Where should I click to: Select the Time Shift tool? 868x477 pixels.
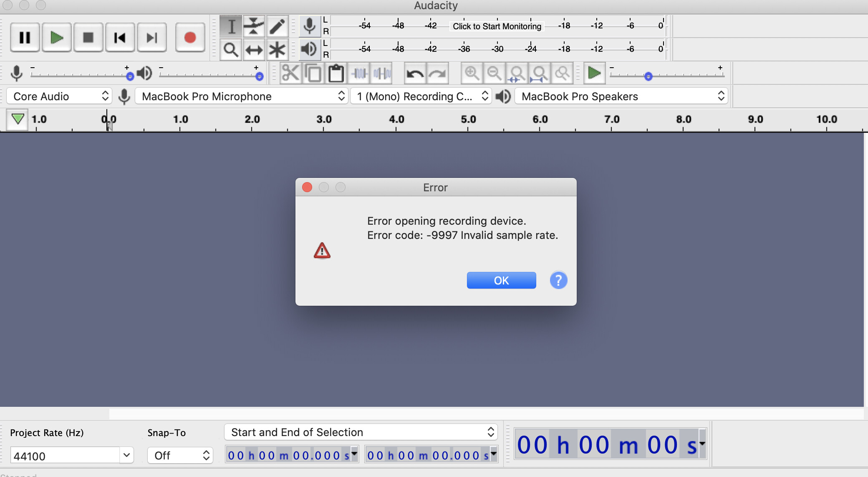254,50
